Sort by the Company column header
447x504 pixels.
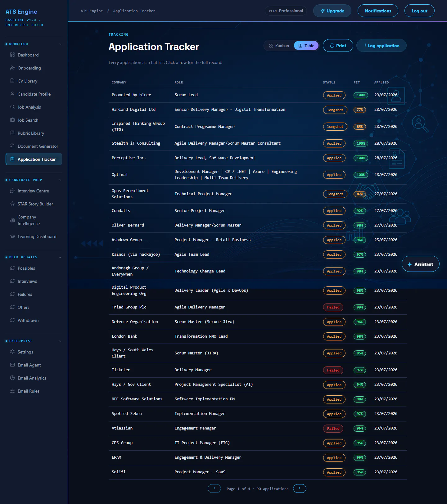(119, 83)
